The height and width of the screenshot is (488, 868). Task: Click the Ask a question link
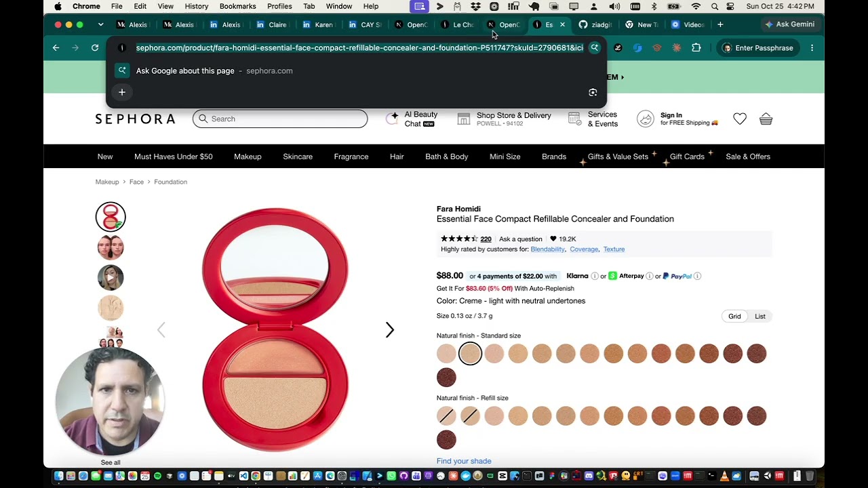521,239
